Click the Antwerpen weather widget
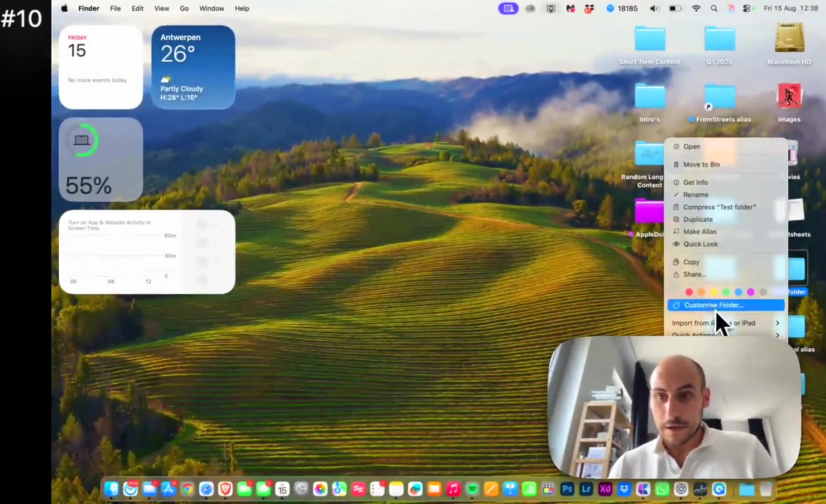Viewport: 826px width, 504px height. 193,67
